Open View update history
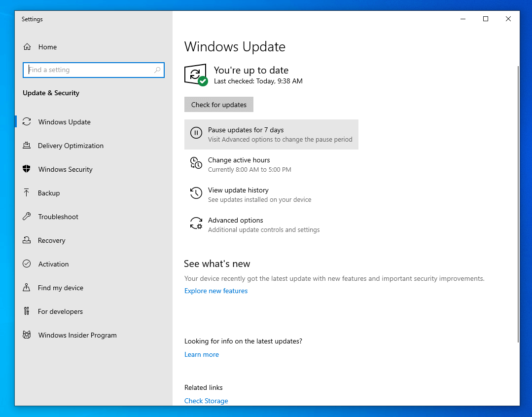The image size is (532, 417). pyautogui.click(x=272, y=194)
